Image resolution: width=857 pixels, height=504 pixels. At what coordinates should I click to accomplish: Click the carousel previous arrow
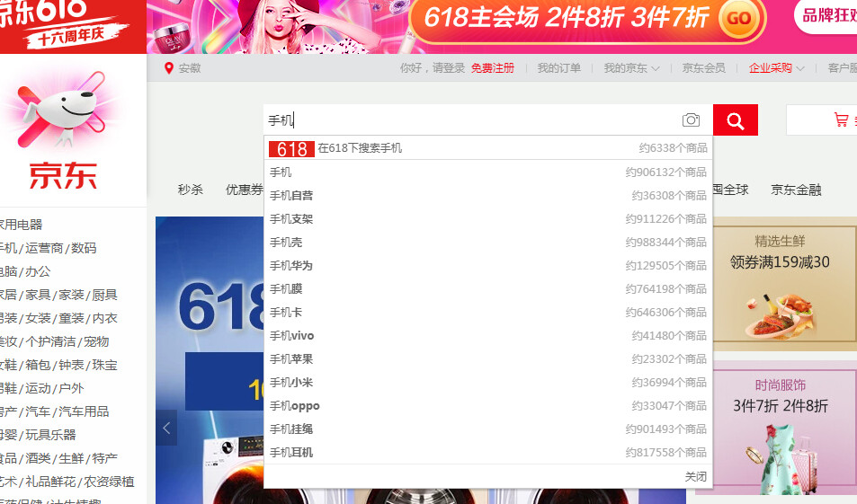click(166, 428)
